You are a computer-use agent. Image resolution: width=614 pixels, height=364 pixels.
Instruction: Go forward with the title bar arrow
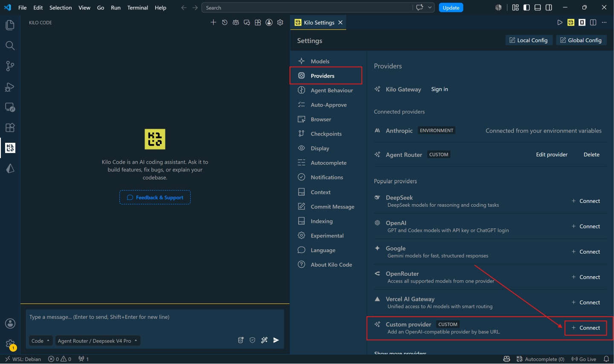pyautogui.click(x=195, y=8)
